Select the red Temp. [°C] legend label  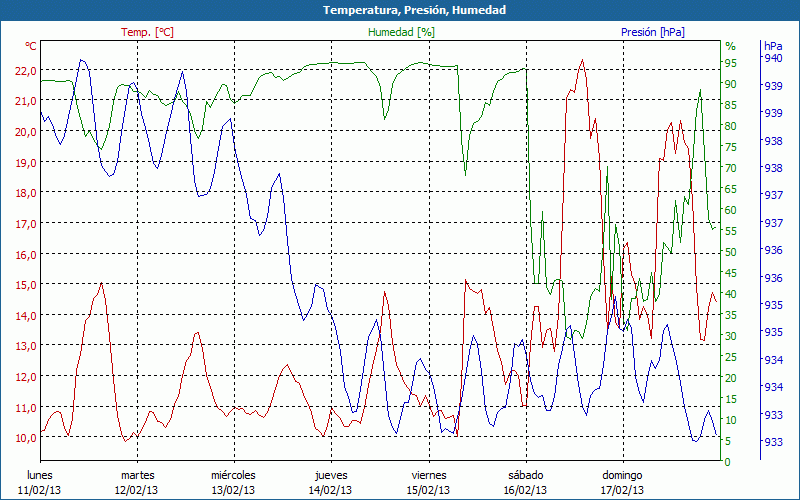click(147, 32)
